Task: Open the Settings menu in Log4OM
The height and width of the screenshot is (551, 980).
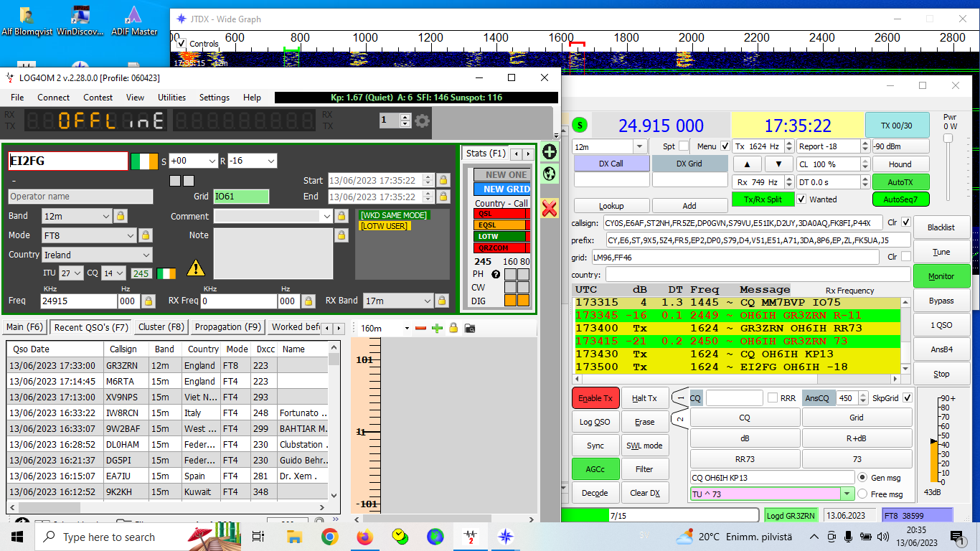Action: [x=215, y=98]
